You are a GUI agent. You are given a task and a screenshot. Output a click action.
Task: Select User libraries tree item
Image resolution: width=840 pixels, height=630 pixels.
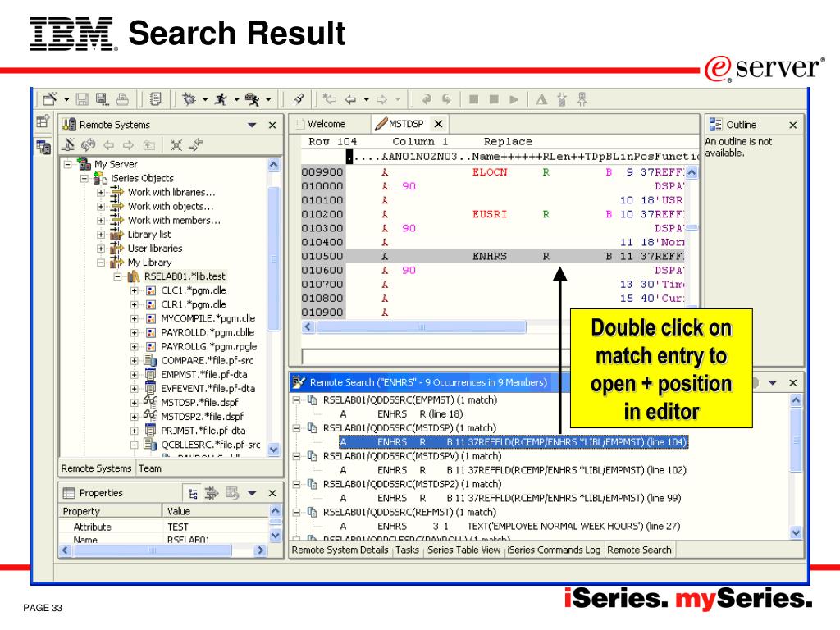155,249
